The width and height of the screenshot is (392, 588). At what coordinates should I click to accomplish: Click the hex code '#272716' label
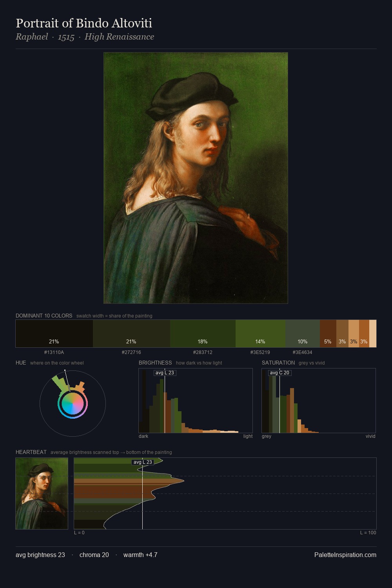point(131,352)
